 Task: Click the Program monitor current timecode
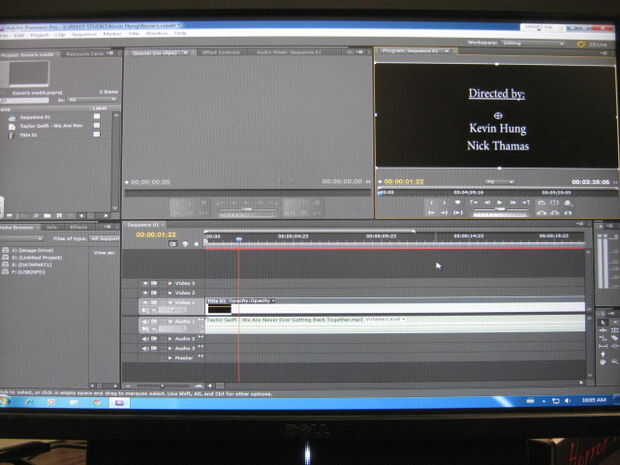(404, 181)
